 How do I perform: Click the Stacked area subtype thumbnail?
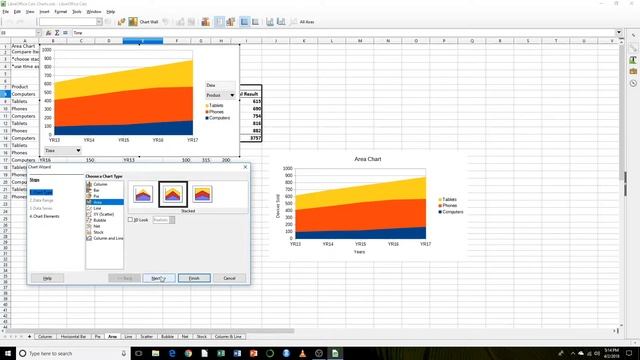pyautogui.click(x=173, y=194)
